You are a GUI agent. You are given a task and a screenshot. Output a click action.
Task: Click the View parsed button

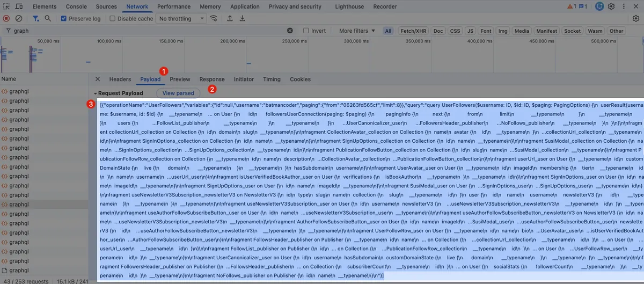point(178,93)
